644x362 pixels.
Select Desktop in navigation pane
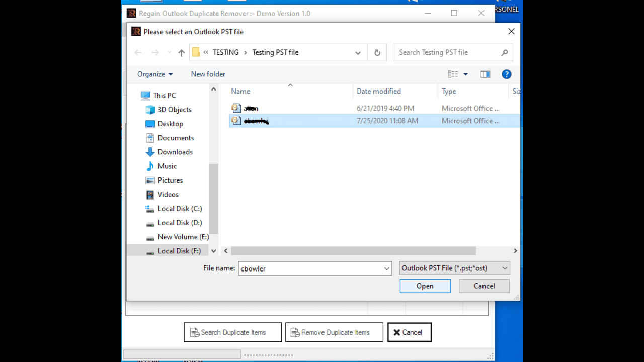coord(170,123)
